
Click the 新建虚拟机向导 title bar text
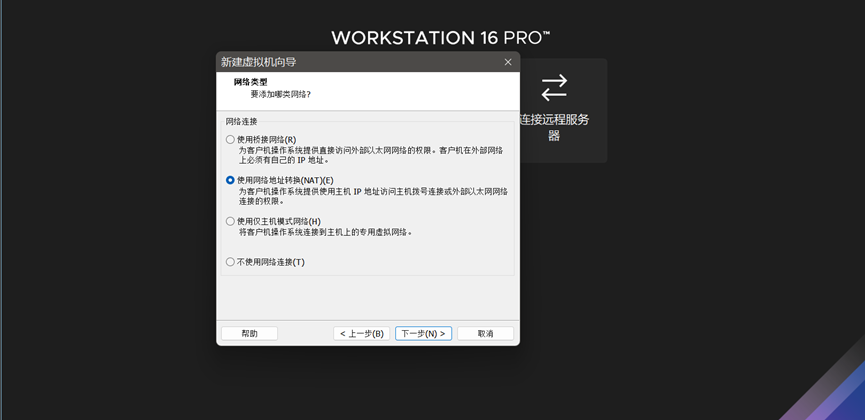click(x=259, y=62)
